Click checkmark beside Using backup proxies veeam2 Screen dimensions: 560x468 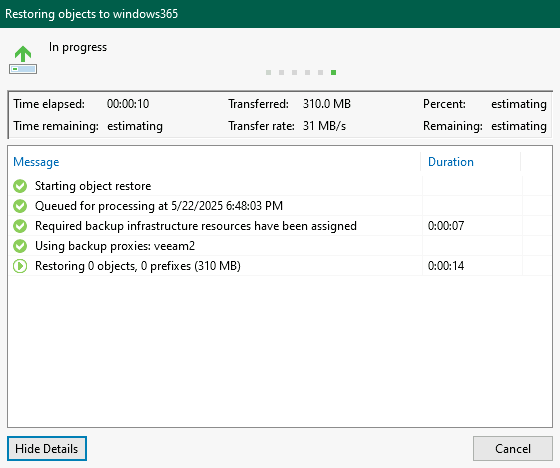tap(20, 246)
